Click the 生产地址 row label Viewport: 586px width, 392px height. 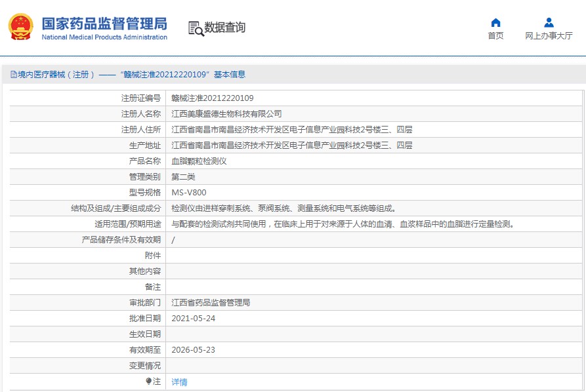145,146
